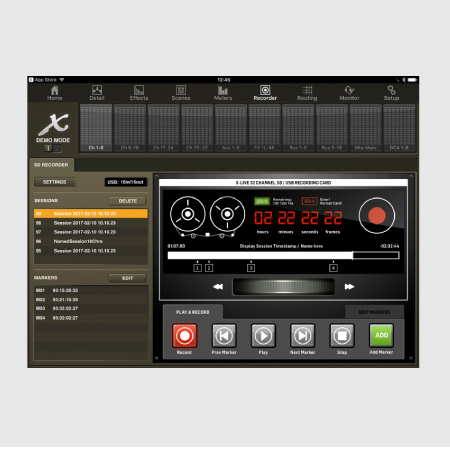
Task: Select the FX return meter bank
Action: pyautogui.click(x=264, y=128)
